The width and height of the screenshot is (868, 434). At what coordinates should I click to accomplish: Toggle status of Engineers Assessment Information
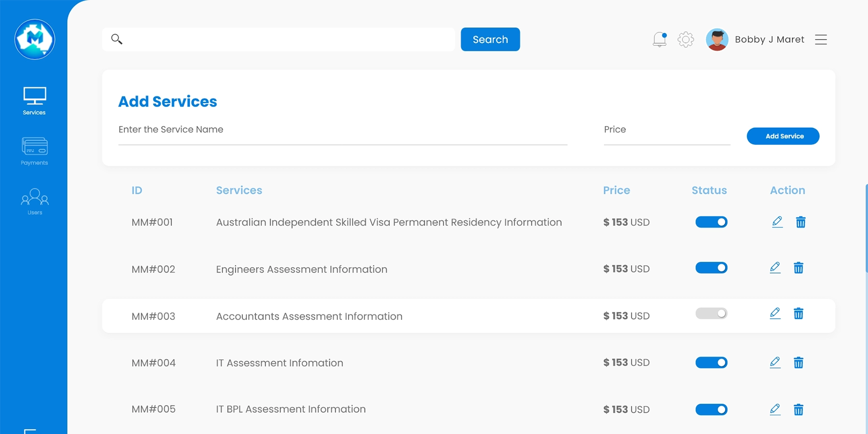tap(711, 268)
